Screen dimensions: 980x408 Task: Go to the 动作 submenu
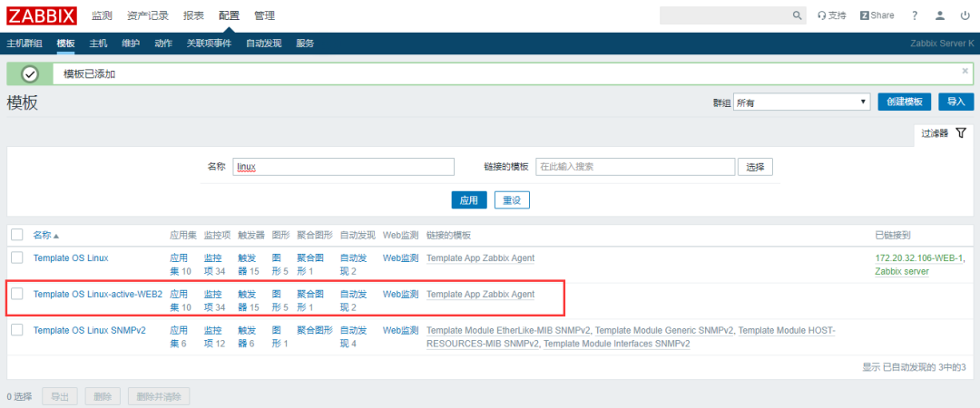click(x=163, y=44)
